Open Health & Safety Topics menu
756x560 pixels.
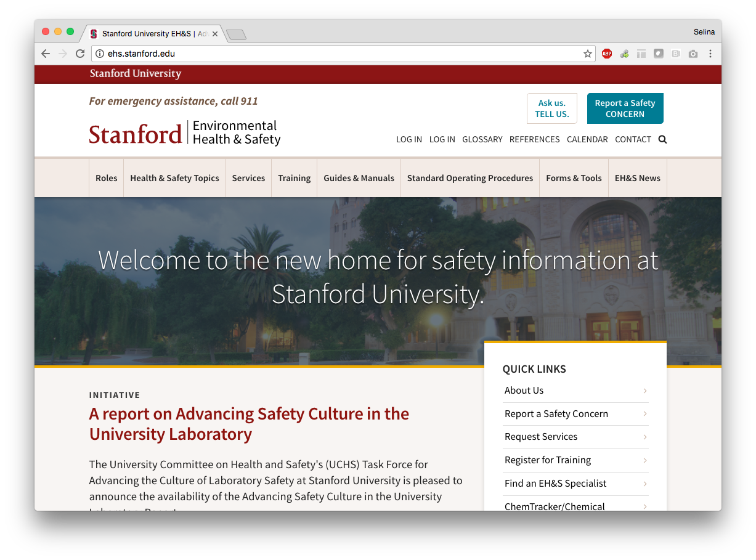pyautogui.click(x=174, y=178)
